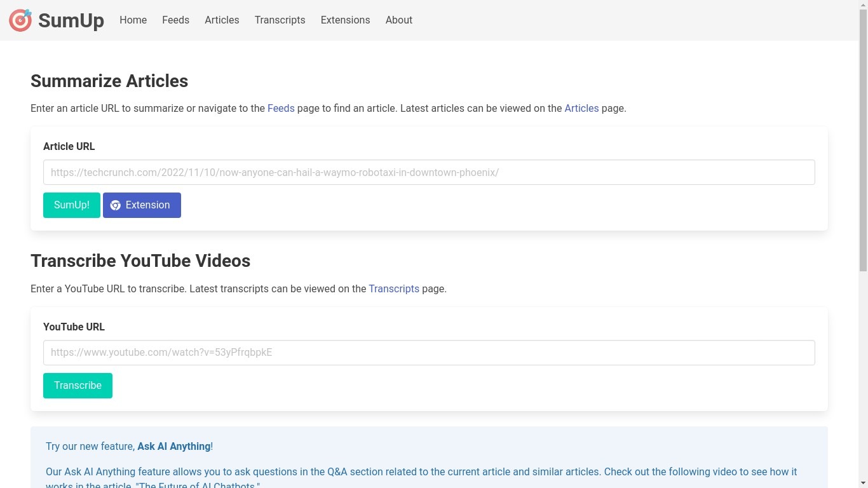This screenshot has height=488, width=868.
Task: Click the Chrome icon on Extension button
Action: 115,205
